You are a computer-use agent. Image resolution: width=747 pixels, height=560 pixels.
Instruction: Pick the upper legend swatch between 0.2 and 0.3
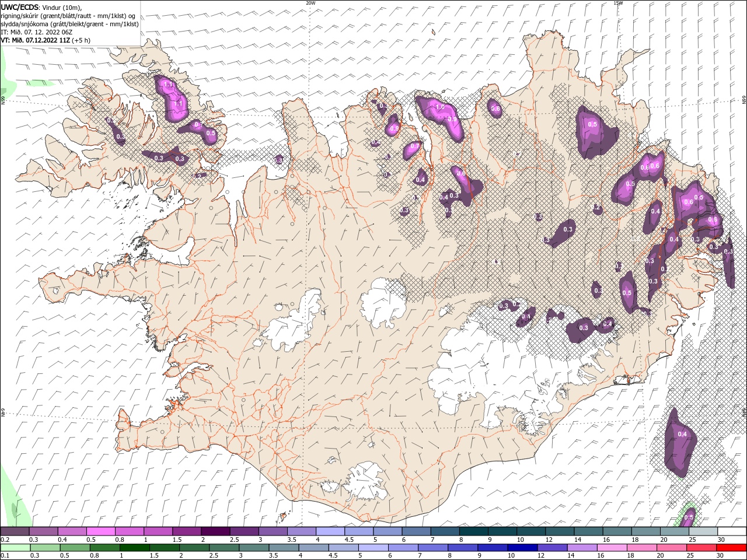click(x=15, y=531)
